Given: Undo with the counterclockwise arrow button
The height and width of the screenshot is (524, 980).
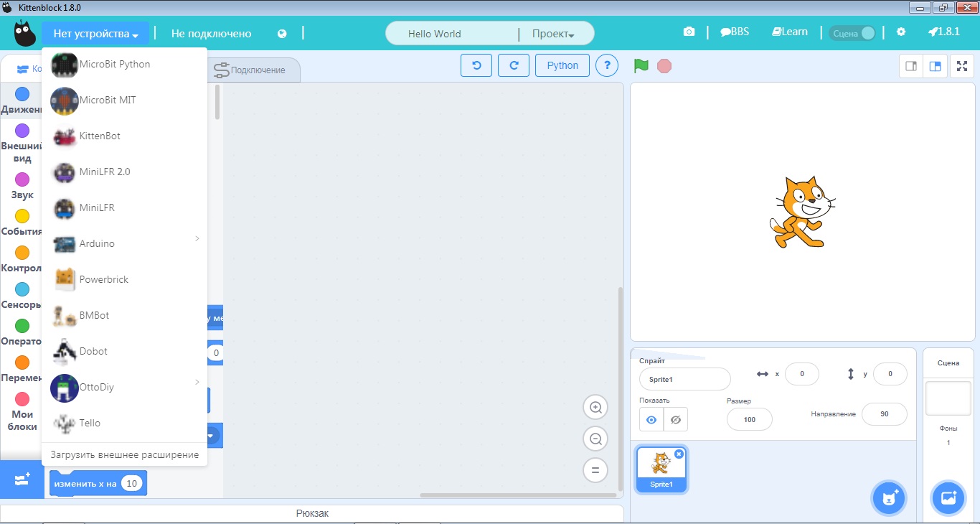Looking at the screenshot, I should tap(476, 65).
